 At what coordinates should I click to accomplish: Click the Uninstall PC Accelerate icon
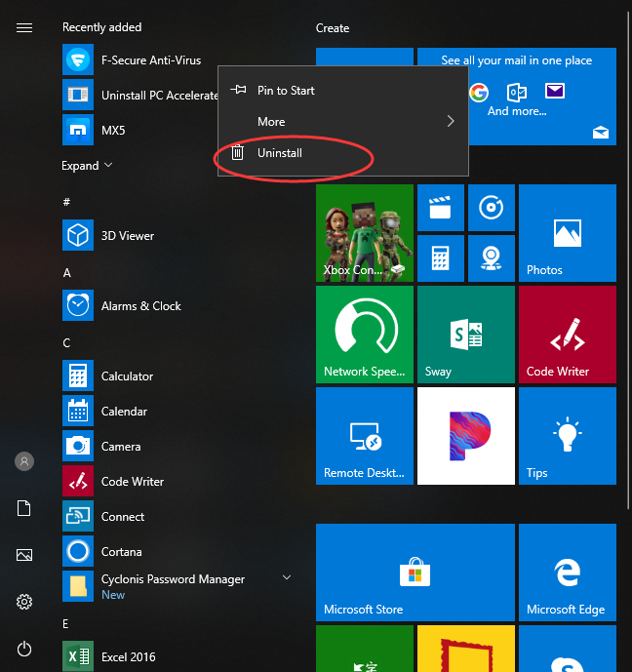[78, 95]
